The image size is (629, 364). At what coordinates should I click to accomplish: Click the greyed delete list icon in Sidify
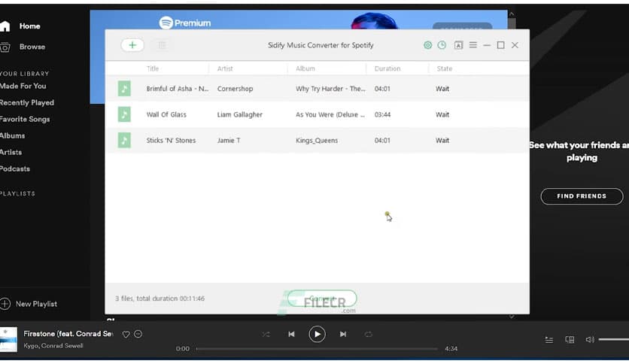(162, 45)
